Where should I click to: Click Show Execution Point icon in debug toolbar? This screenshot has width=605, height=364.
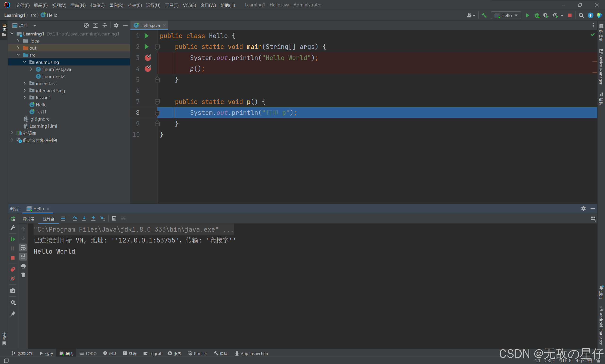coord(63,218)
